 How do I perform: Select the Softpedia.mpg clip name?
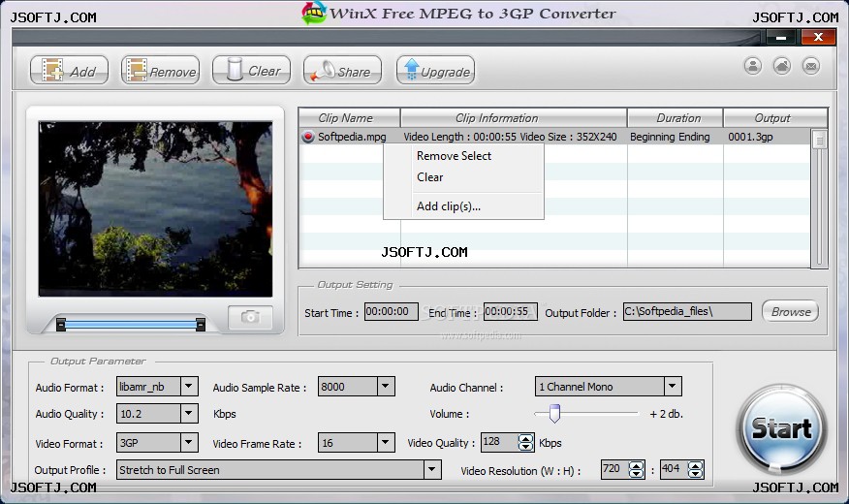pos(352,137)
